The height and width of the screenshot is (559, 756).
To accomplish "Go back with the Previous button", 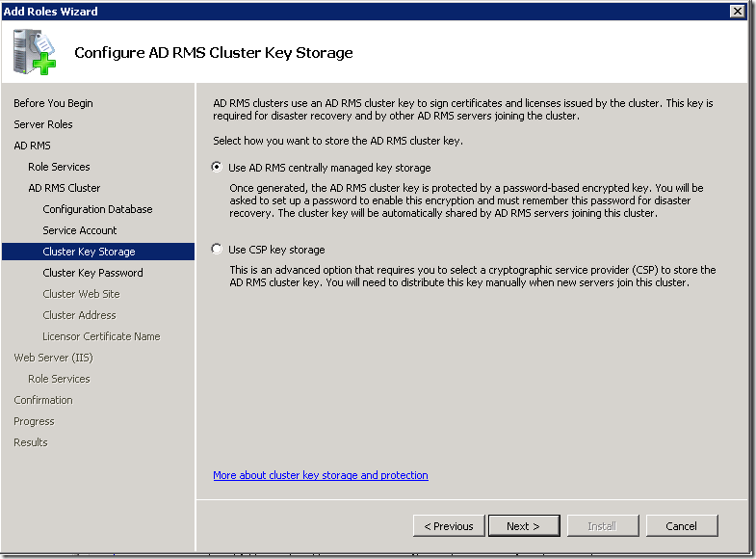I will pos(449,525).
